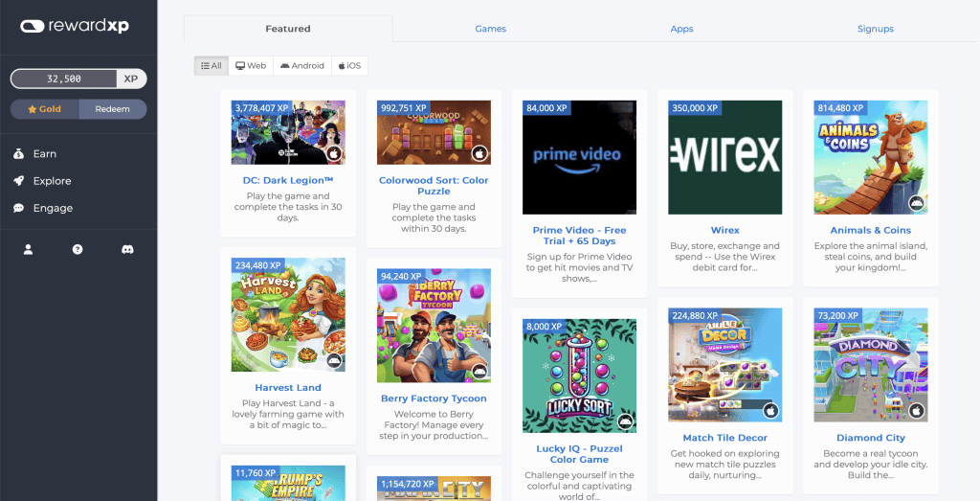Switch to the Games tab
This screenshot has height=501, width=980.
coord(491,29)
